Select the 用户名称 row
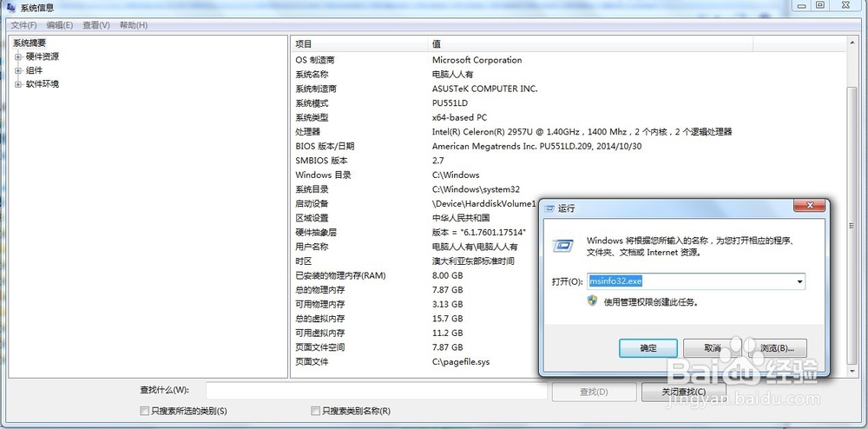Image resolution: width=868 pixels, height=429 pixels. point(415,247)
